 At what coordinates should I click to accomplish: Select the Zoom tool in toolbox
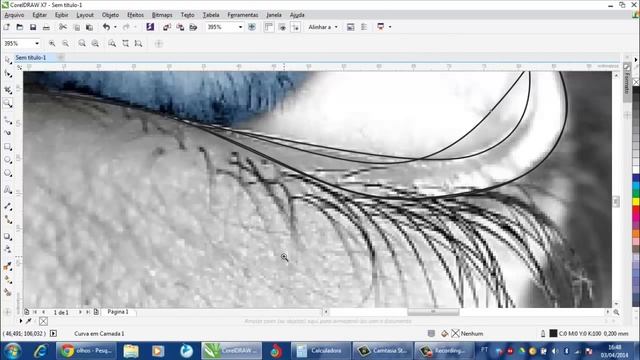[x=7, y=103]
